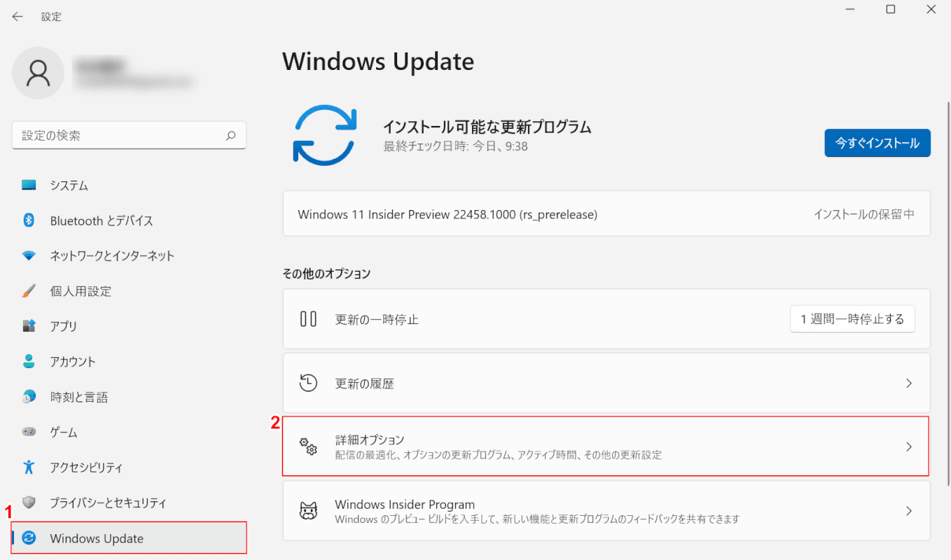
Task: Click the Windows Insider Program cat icon
Action: point(308,511)
